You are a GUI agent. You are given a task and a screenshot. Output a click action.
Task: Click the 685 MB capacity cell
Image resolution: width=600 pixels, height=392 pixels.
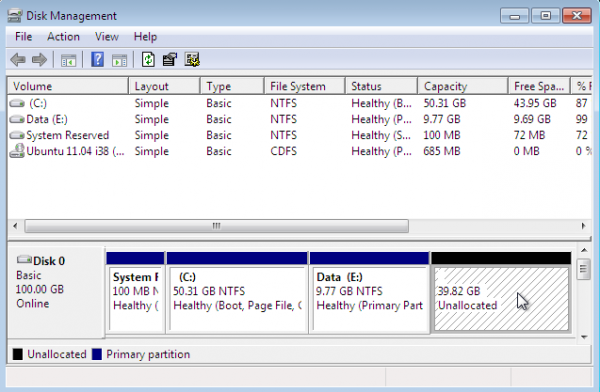[x=442, y=151]
